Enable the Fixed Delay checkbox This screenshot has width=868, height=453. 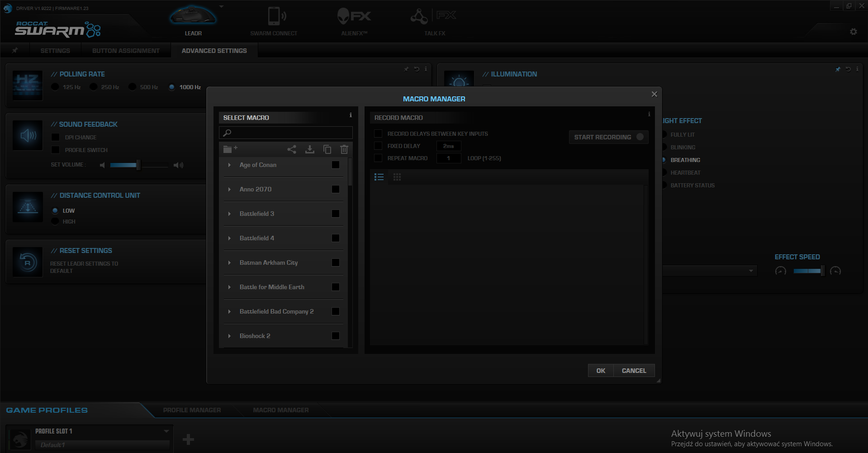tap(378, 146)
